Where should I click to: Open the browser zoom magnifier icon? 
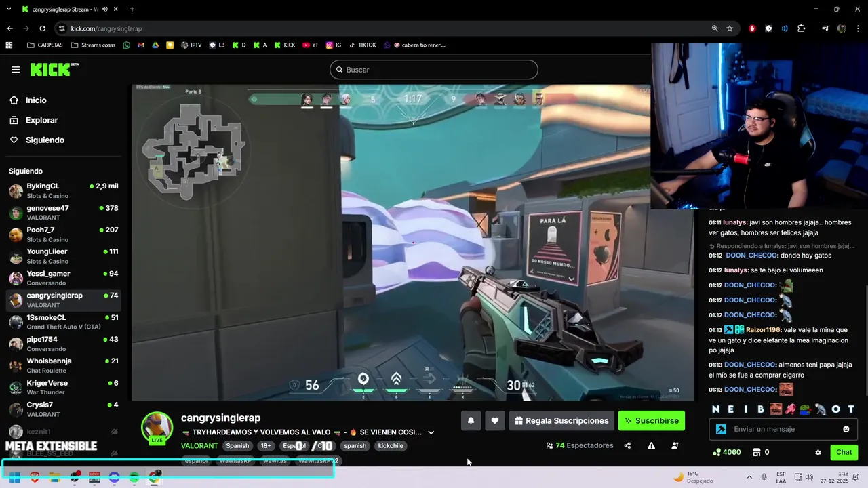[x=715, y=28]
